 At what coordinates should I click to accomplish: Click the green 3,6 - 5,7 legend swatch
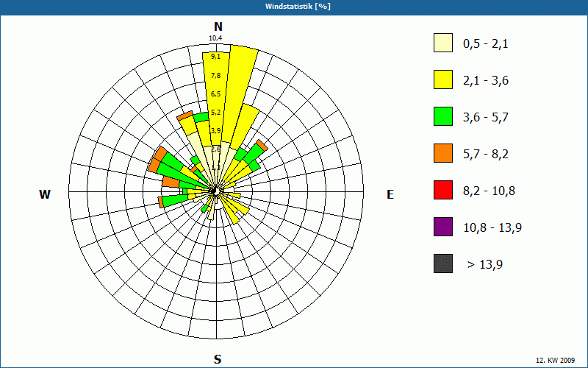tap(443, 116)
